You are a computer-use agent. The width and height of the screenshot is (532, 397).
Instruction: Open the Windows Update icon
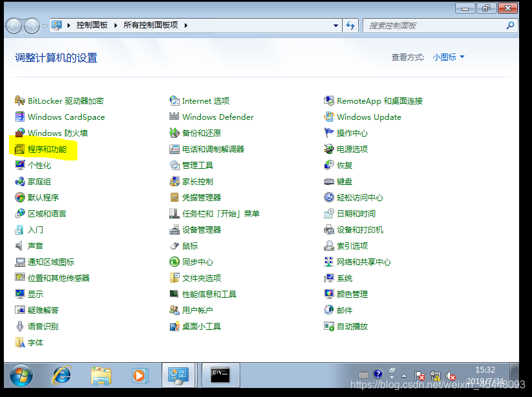[328, 117]
